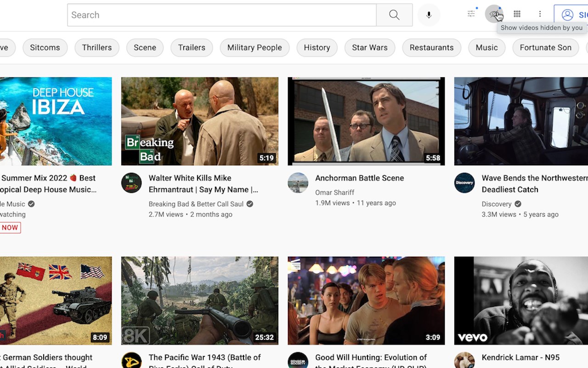588x368 pixels.
Task: Open the Omar Shariff channel avatar
Action: [x=298, y=183]
